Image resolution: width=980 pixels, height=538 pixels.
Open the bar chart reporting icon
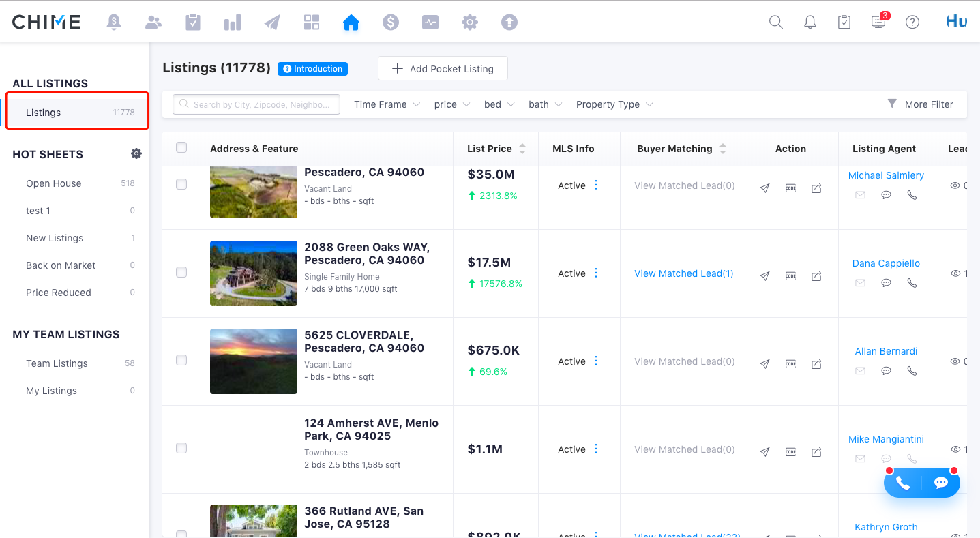[233, 23]
